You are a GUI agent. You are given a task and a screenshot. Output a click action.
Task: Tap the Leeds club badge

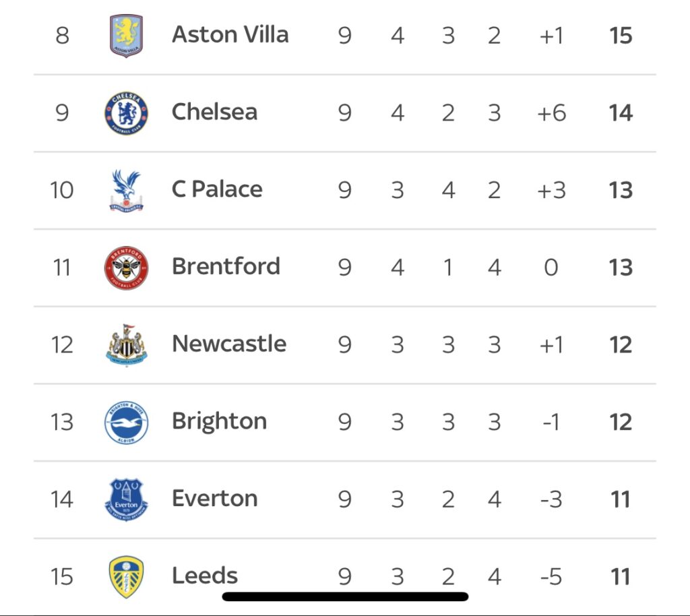(127, 577)
